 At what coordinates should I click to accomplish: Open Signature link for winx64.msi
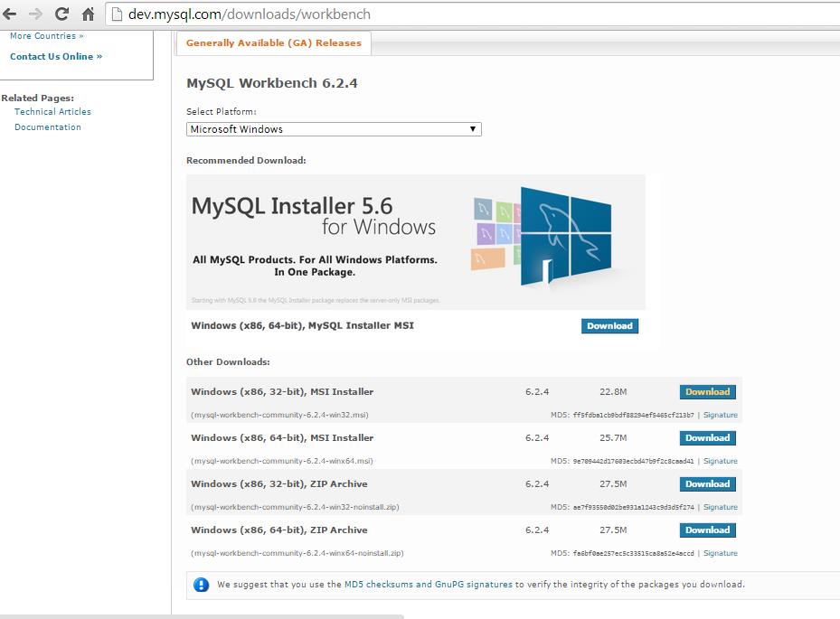point(721,461)
